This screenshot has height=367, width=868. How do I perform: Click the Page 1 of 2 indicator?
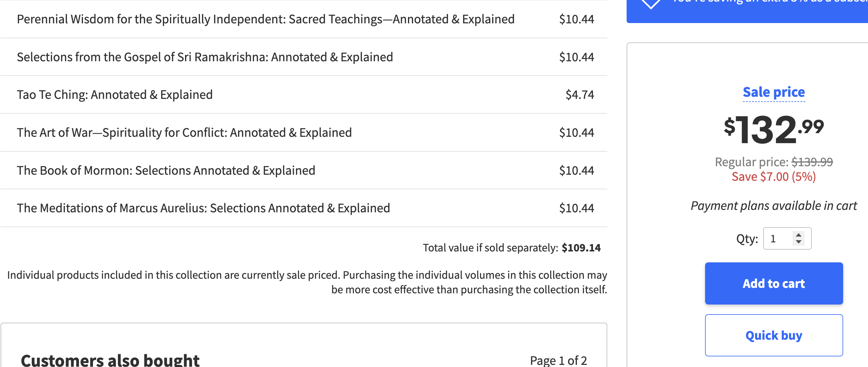click(558, 360)
